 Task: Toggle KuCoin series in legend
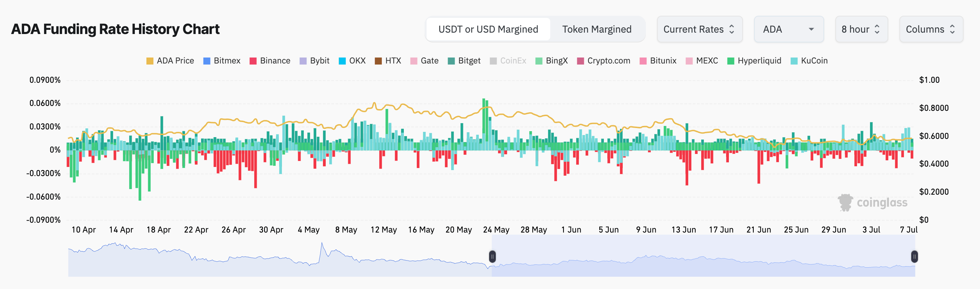click(x=809, y=61)
